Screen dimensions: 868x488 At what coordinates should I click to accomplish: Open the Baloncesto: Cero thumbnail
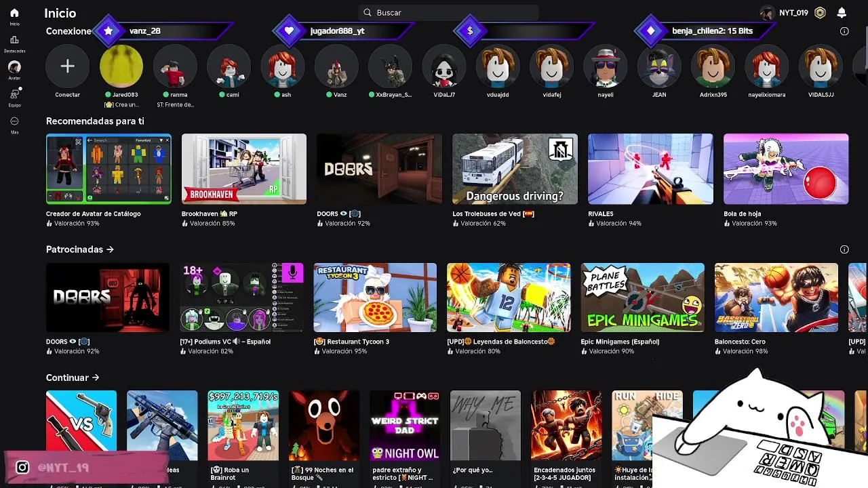(x=776, y=298)
